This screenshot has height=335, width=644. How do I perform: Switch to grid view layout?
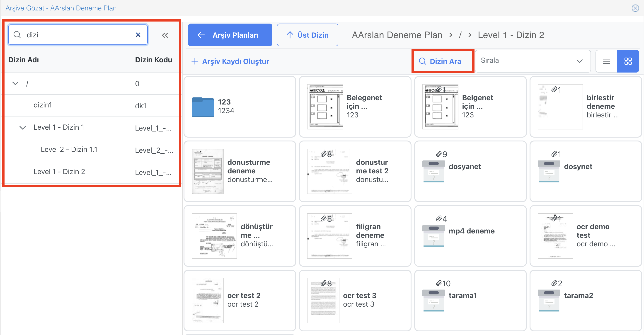click(x=628, y=61)
